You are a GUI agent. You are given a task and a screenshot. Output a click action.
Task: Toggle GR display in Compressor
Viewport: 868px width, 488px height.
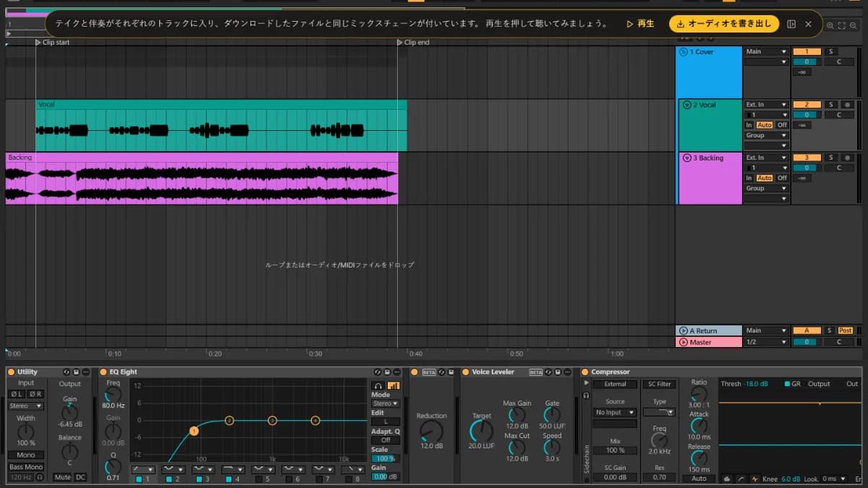pyautogui.click(x=787, y=384)
